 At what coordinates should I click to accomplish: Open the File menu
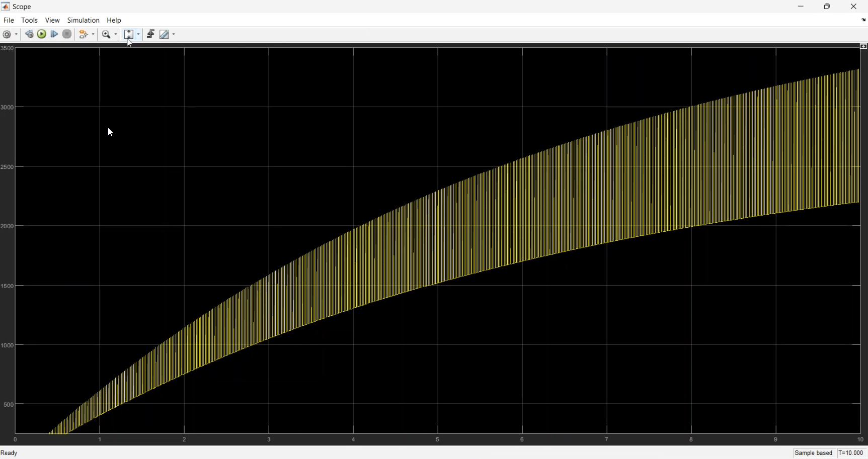point(9,20)
